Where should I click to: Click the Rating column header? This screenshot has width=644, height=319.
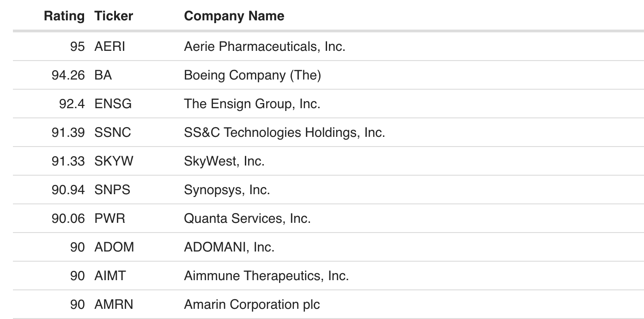(64, 16)
